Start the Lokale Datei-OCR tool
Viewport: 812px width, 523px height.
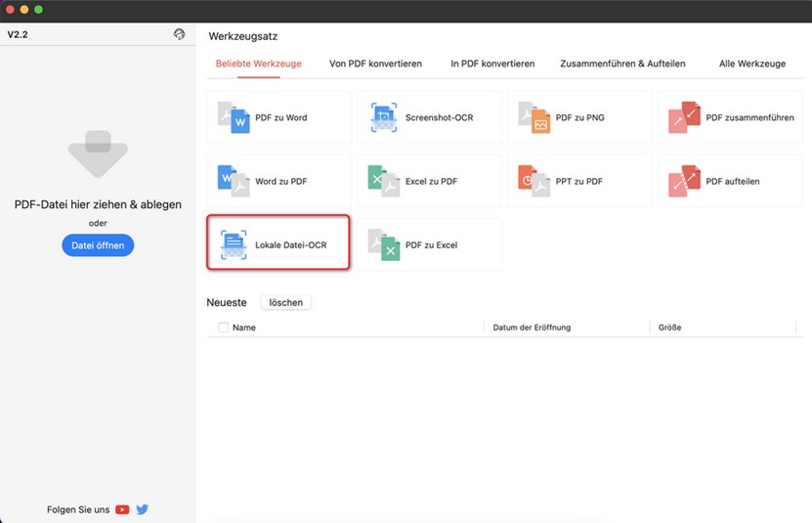click(278, 244)
